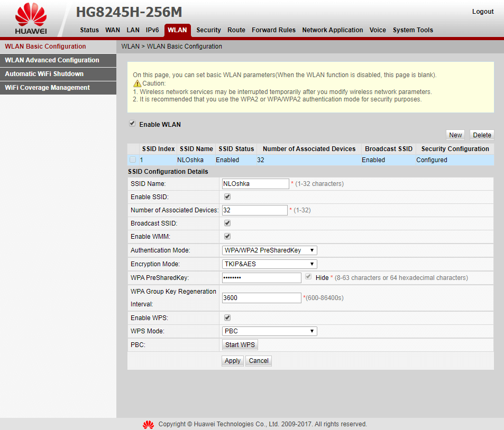The height and width of the screenshot is (430, 504).
Task: Click the Start WPS button
Action: coord(240,344)
